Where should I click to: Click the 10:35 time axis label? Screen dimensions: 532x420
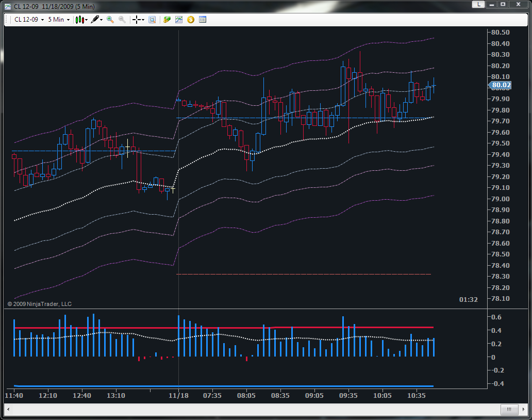tap(417, 396)
